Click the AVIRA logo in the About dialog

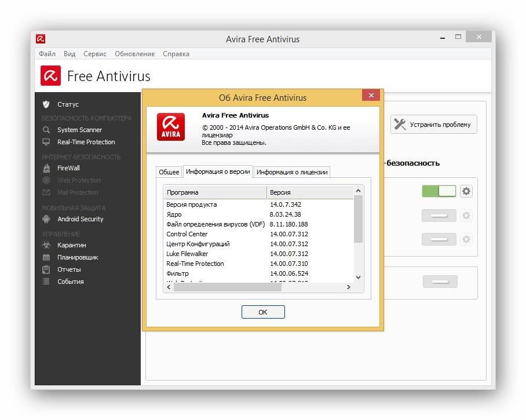171,127
